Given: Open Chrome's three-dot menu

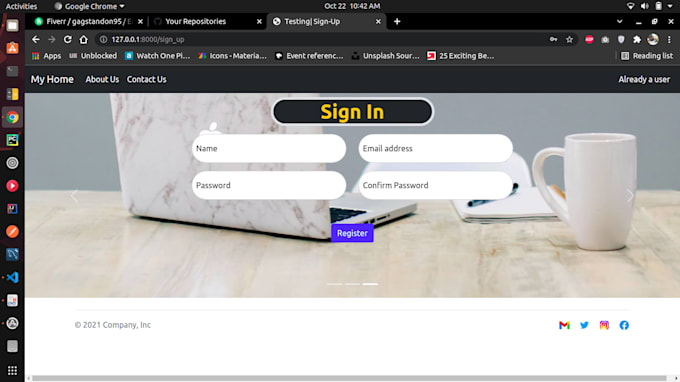Looking at the screenshot, I should click(x=669, y=39).
